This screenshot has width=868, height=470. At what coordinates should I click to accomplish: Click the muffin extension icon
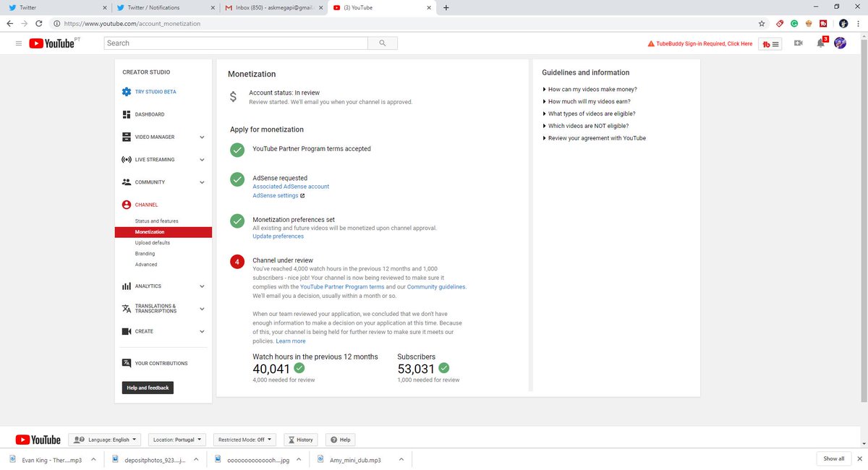pos(808,23)
